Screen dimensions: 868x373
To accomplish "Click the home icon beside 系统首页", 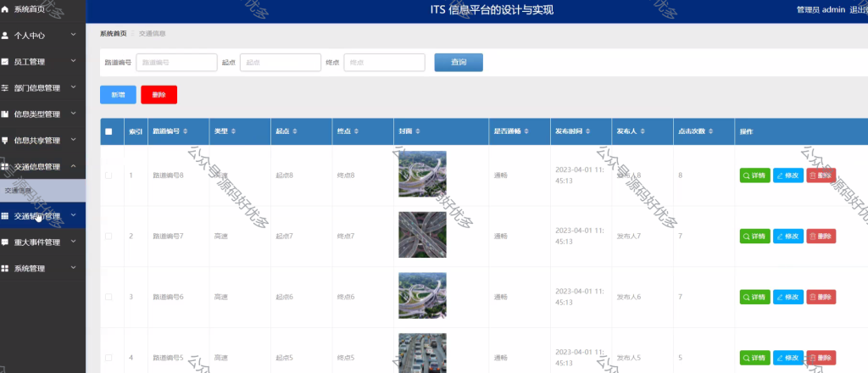I will tap(5, 9).
